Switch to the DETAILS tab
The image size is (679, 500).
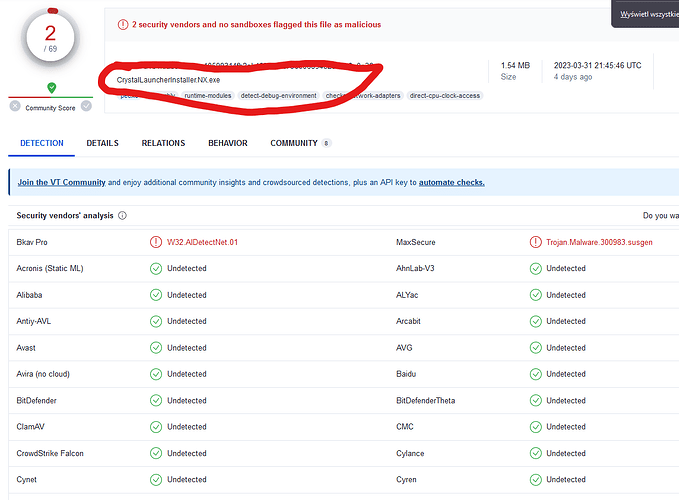pos(102,143)
